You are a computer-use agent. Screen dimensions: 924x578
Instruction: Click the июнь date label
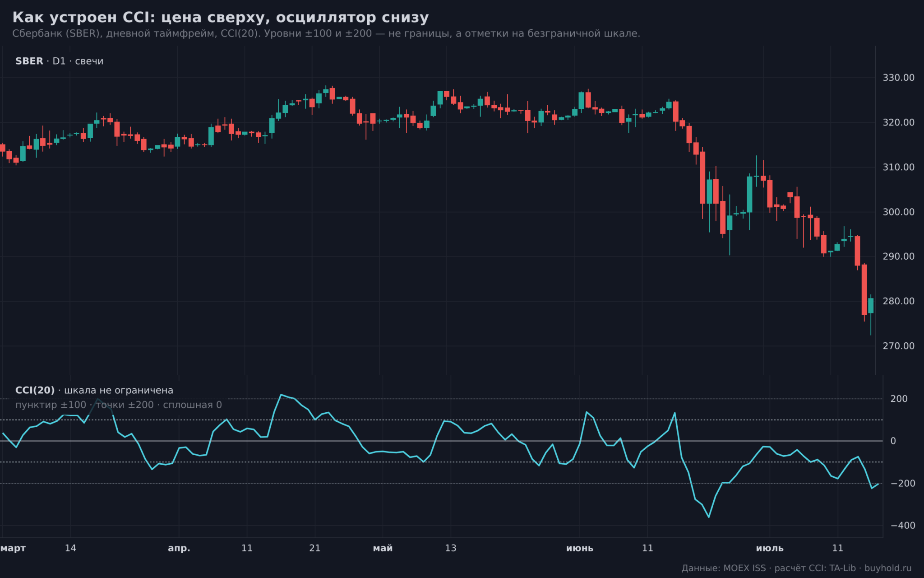(x=580, y=548)
